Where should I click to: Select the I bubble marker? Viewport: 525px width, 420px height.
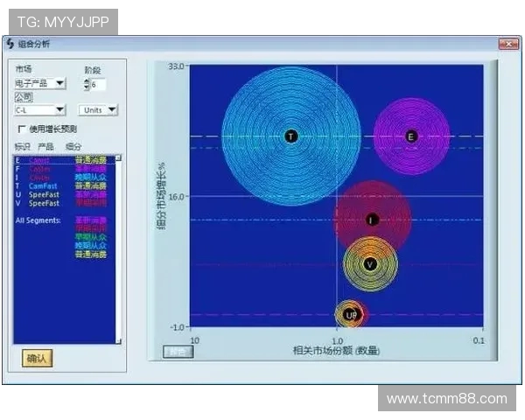(372, 220)
